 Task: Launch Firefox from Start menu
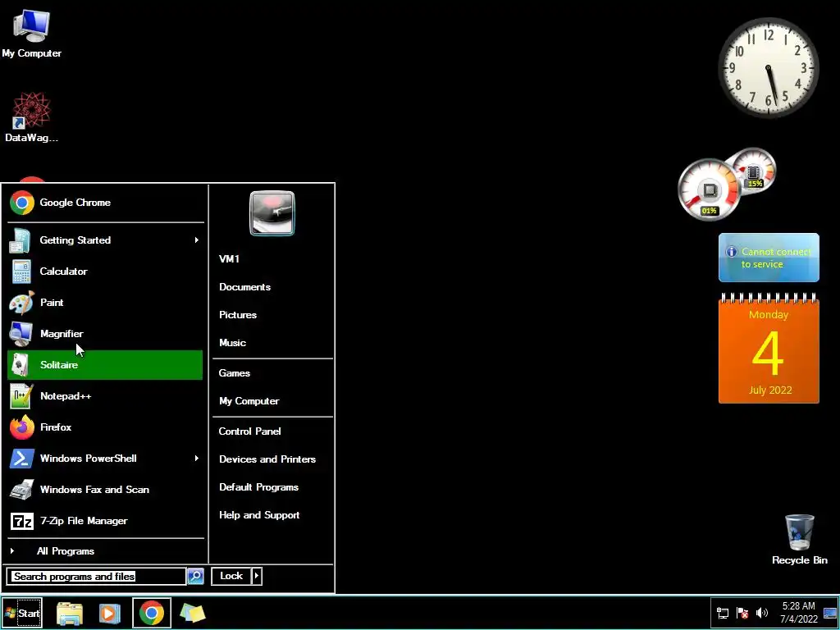(105, 427)
